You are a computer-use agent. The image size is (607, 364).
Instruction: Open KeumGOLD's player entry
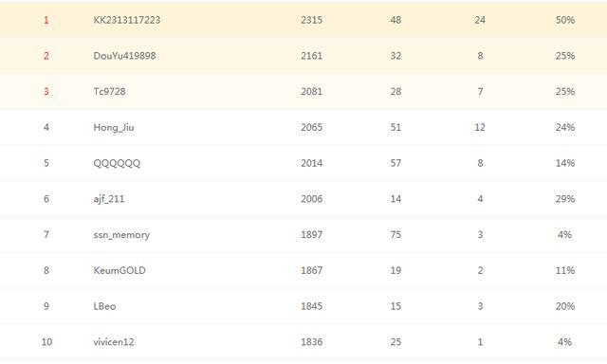pyautogui.click(x=120, y=270)
